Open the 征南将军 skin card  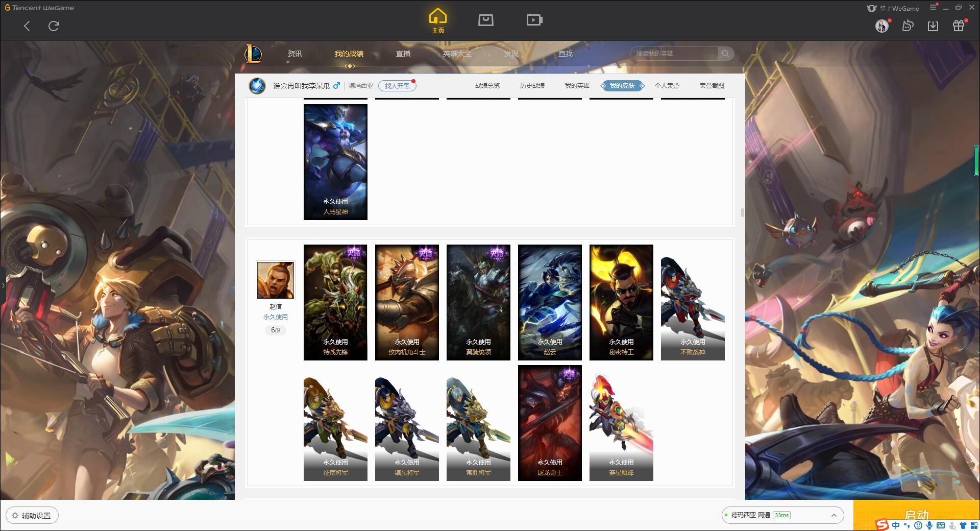(335, 423)
